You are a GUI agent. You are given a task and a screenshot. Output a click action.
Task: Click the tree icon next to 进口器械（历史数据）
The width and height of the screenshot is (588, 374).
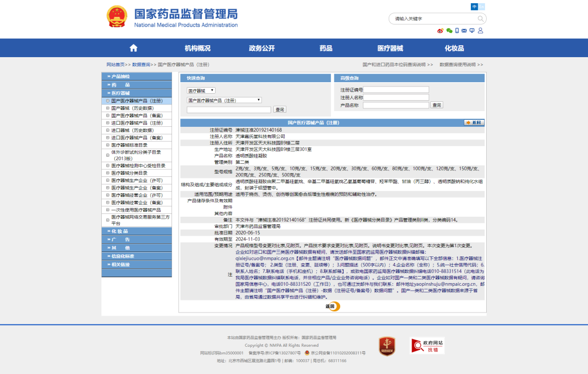click(108, 130)
